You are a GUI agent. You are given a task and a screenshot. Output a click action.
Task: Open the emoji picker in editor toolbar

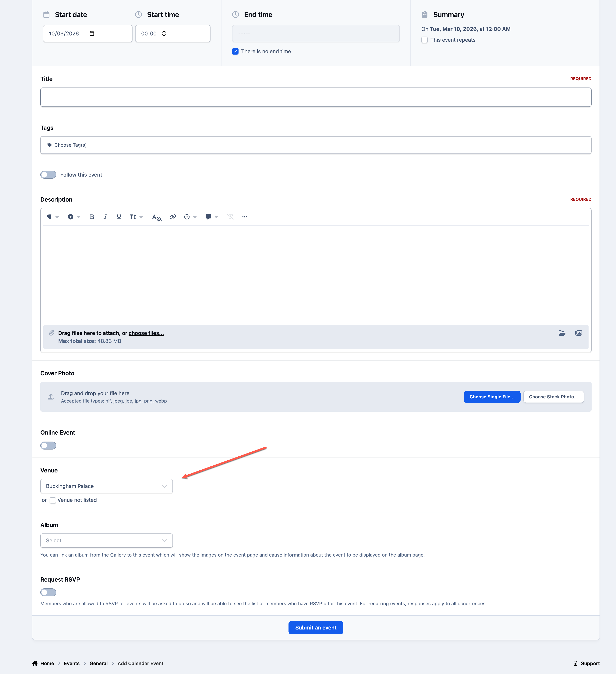(190, 217)
